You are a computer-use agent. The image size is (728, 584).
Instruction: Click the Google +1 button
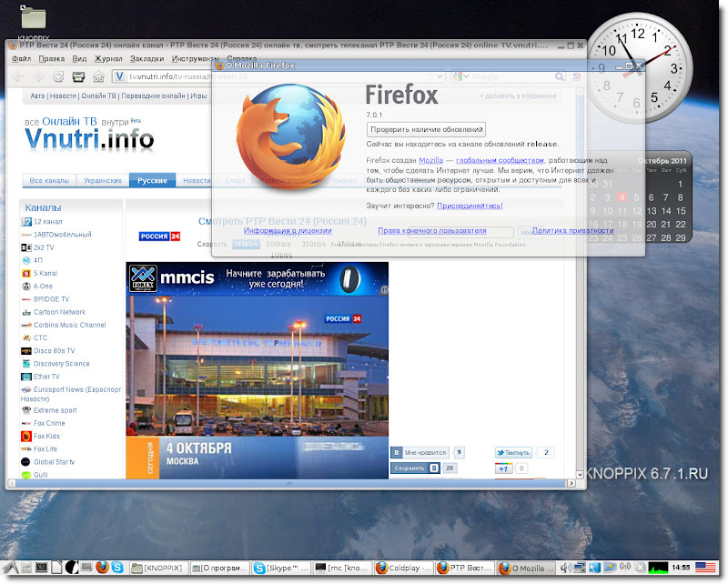(503, 468)
